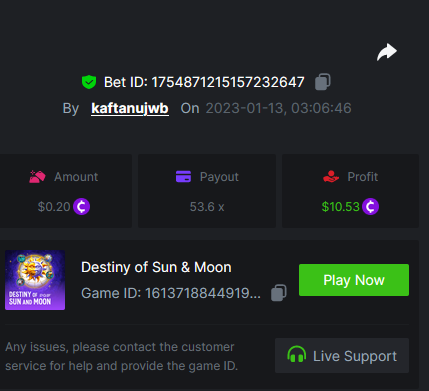Click the red Profit hand icon
Image resolution: width=429 pixels, height=391 pixels.
point(331,177)
